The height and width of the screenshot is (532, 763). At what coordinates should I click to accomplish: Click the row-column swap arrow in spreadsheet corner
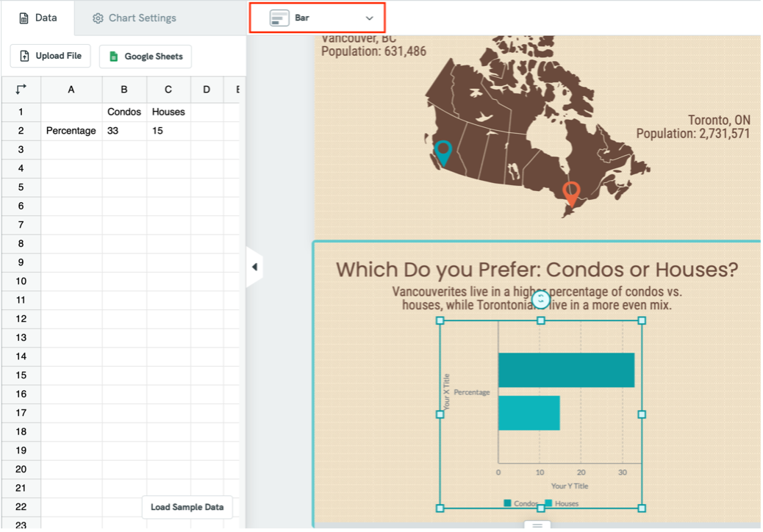(x=21, y=89)
